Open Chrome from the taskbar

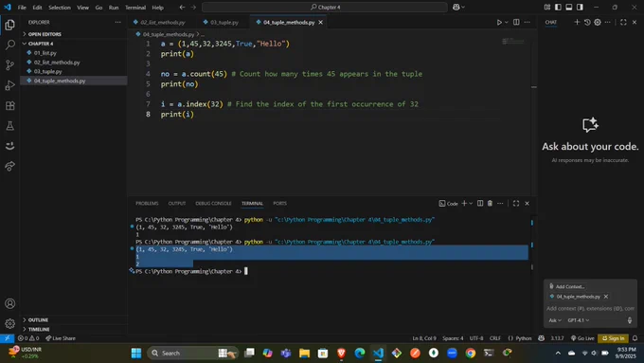pyautogui.click(x=471, y=353)
